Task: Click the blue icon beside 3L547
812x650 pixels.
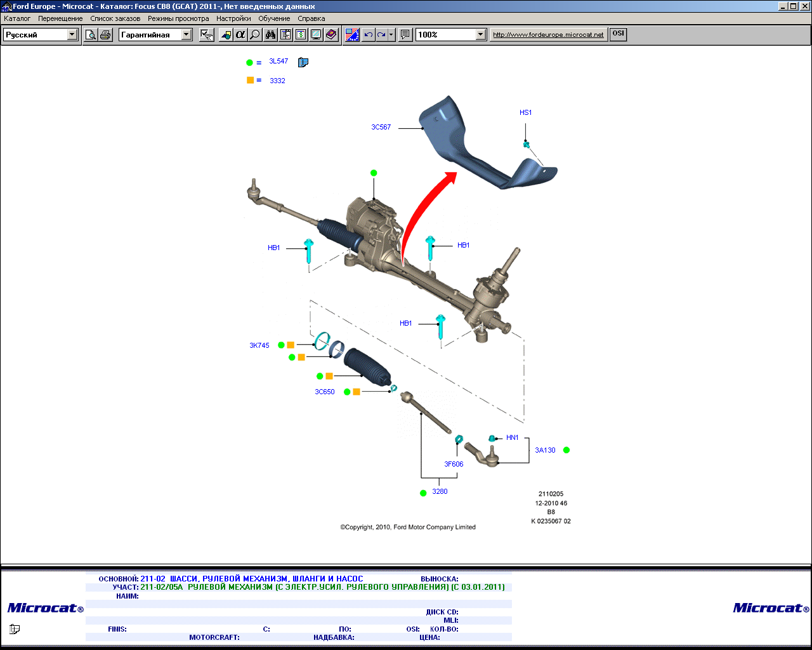Action: coord(303,62)
